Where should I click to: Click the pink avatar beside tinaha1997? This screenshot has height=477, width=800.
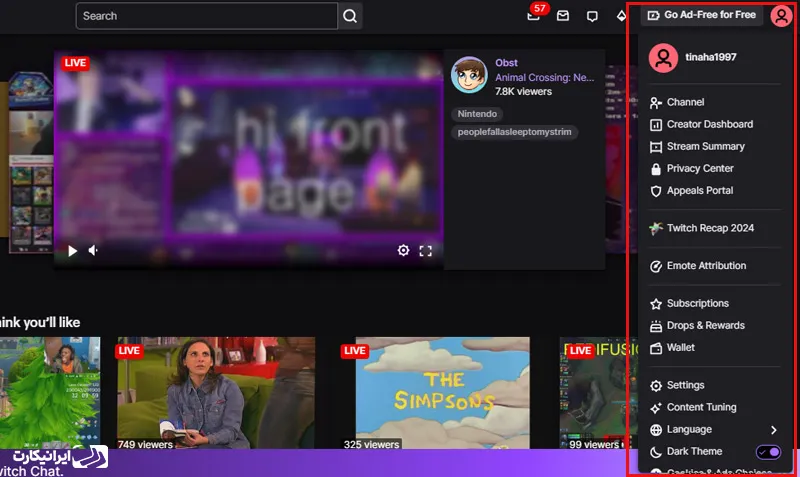pos(663,58)
